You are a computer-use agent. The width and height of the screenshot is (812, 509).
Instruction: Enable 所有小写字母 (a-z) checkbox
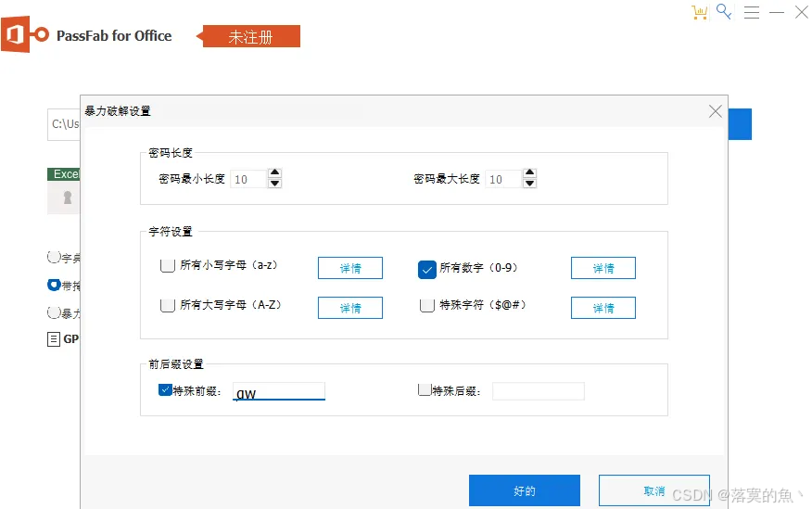pyautogui.click(x=167, y=266)
